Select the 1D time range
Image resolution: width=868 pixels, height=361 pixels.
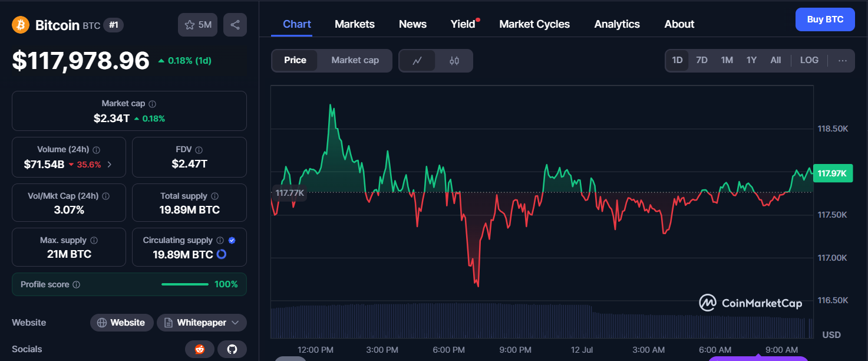[x=678, y=60]
